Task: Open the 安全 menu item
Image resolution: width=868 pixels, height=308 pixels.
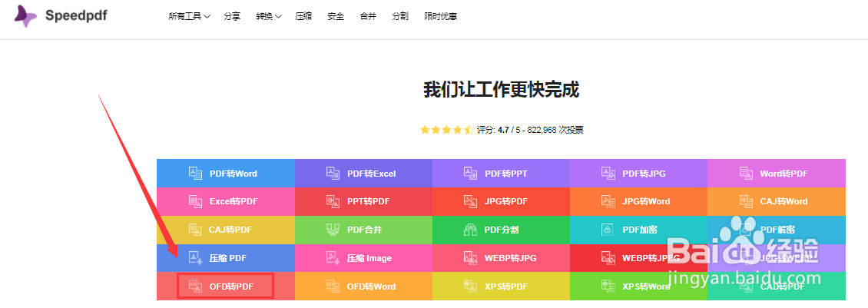Action: pos(336,16)
